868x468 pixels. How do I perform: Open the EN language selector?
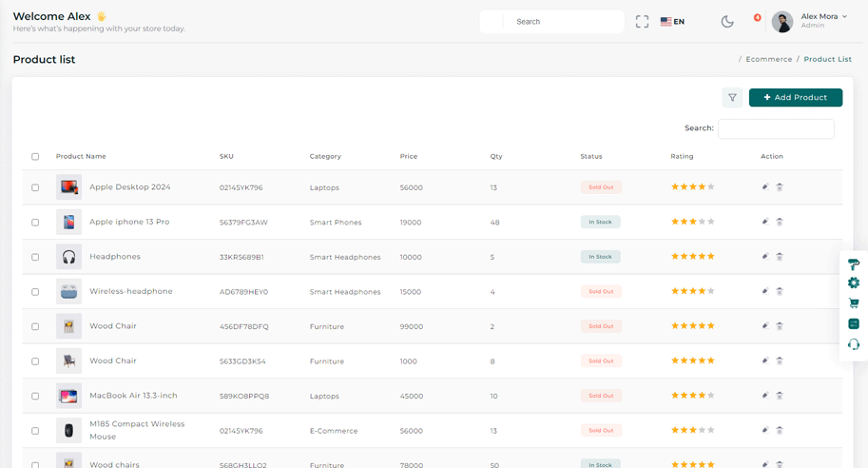[x=672, y=21]
